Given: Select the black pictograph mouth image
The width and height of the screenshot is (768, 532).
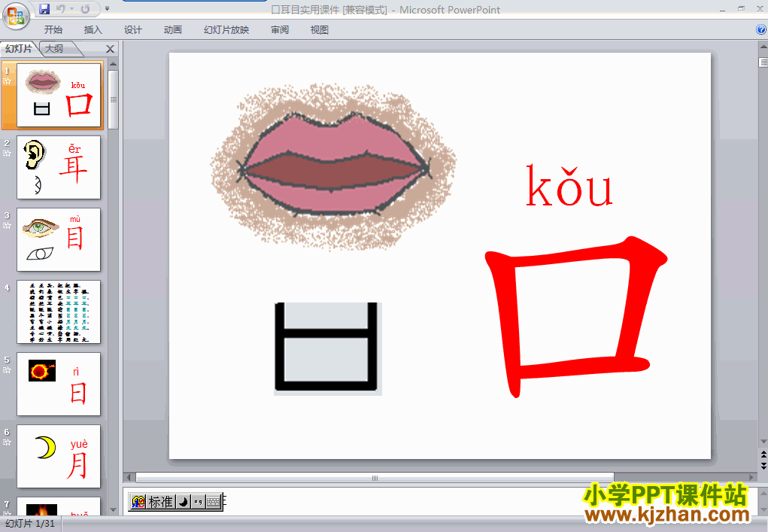Looking at the screenshot, I should (328, 348).
